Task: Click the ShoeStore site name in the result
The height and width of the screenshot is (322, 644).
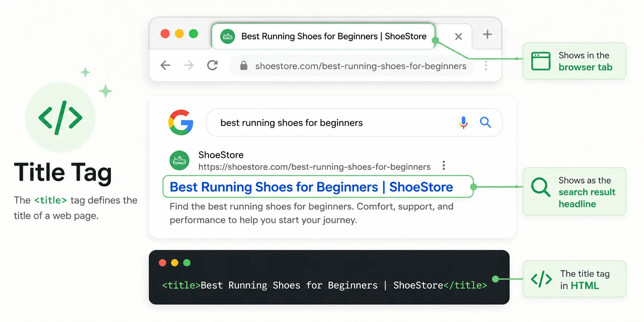Action: click(221, 155)
